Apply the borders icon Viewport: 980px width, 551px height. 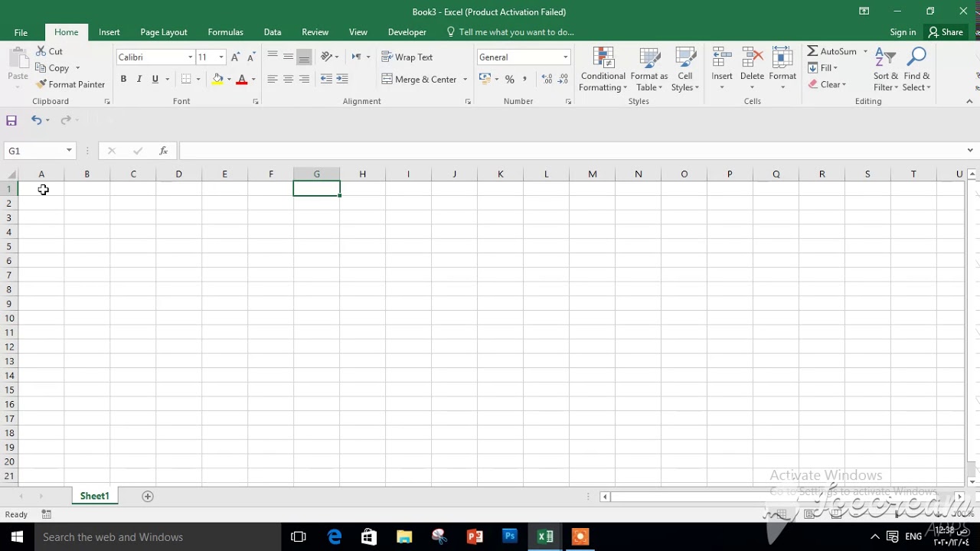(x=186, y=79)
